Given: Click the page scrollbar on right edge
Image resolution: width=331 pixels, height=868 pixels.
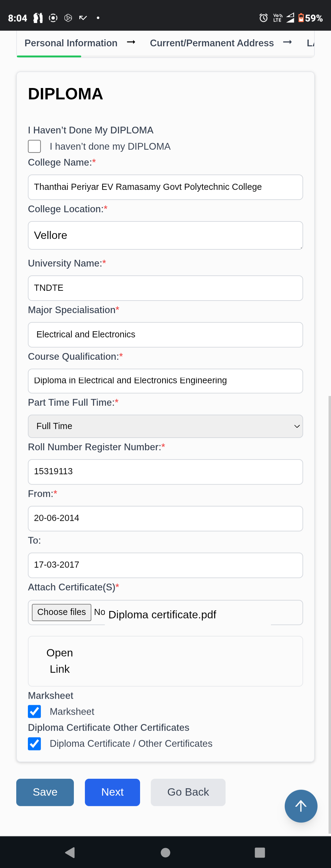Looking at the screenshot, I should (x=329, y=606).
